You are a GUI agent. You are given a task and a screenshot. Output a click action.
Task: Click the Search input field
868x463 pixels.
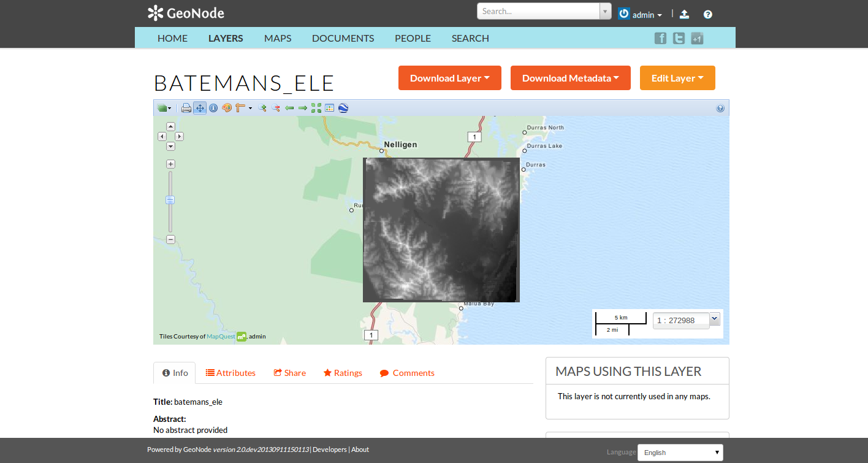point(538,11)
